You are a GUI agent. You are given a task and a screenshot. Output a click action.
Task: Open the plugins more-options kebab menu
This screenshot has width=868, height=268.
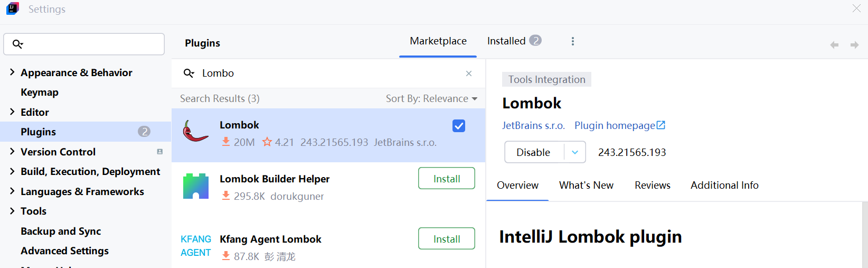(x=573, y=41)
